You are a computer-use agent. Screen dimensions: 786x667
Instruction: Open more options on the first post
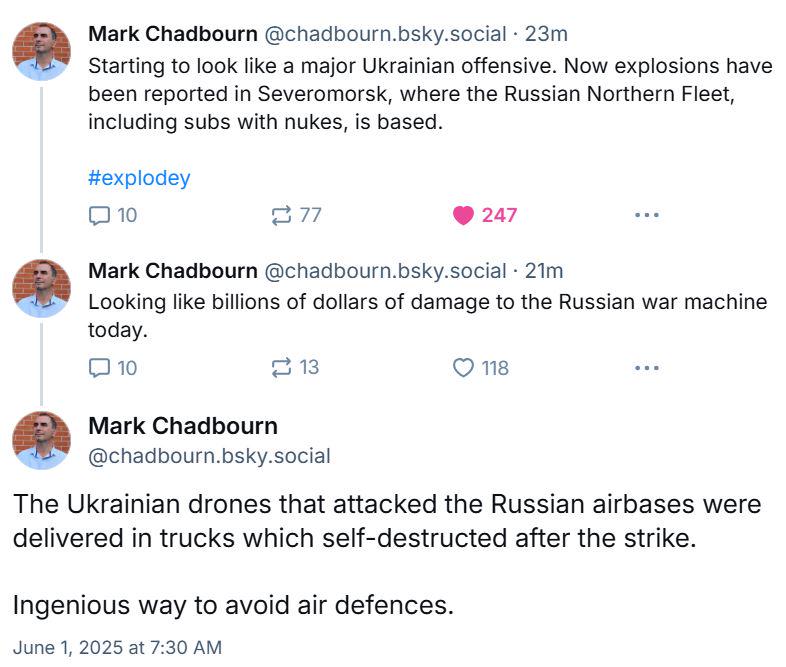[646, 215]
